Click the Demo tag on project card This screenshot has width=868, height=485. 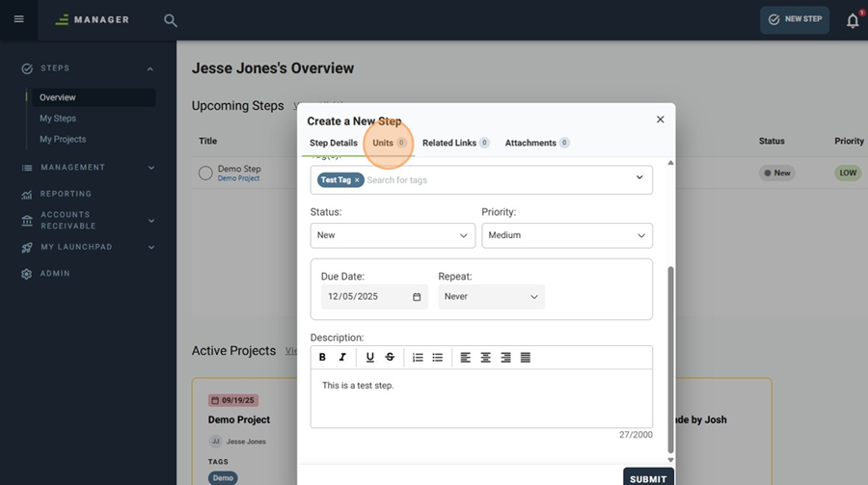(x=223, y=478)
